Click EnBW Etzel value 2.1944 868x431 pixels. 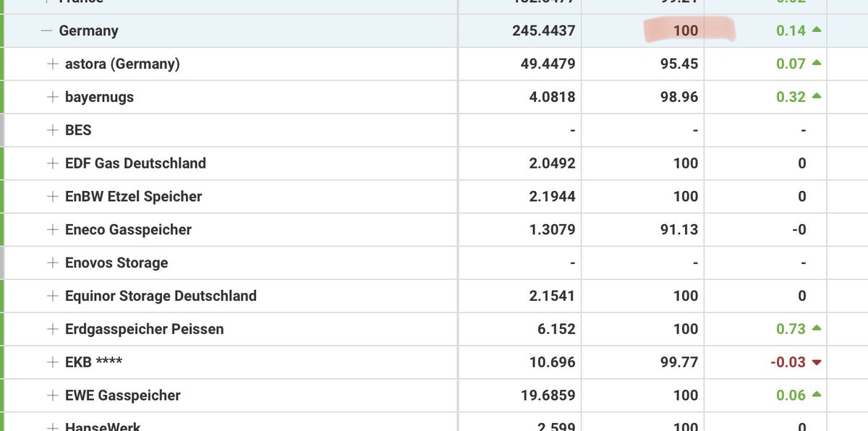552,197
